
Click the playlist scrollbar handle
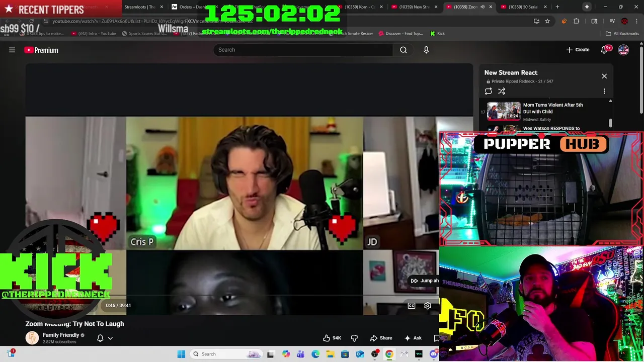[x=610, y=123]
